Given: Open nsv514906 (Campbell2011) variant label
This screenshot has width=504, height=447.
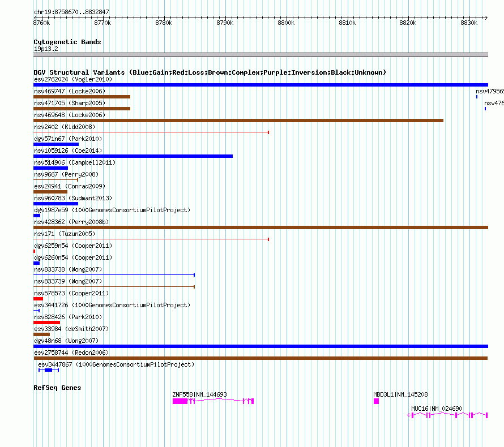Looking at the screenshot, I should pos(75,162).
